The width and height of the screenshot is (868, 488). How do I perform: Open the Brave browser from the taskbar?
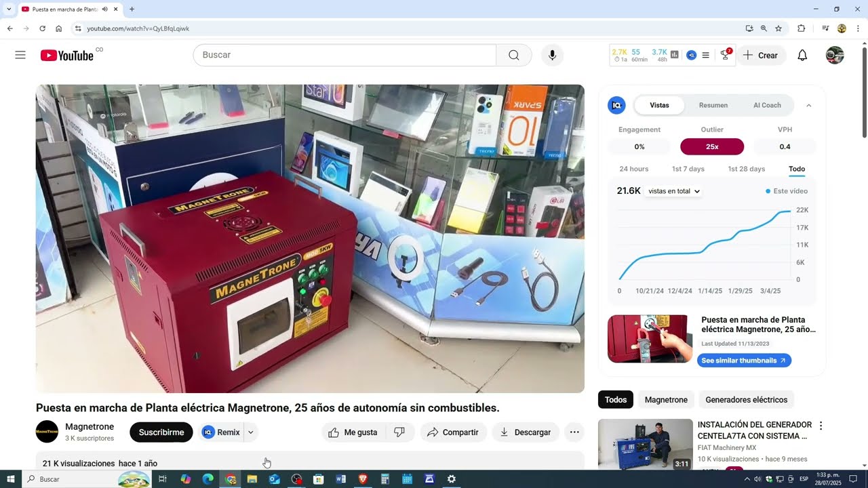(363, 479)
